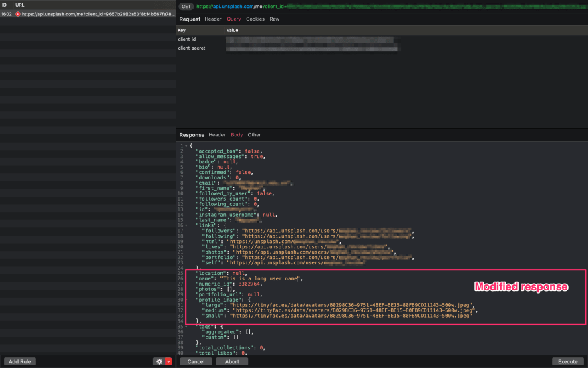This screenshot has width=588, height=368.
Task: Click the Value column header
Action: coord(232,30)
